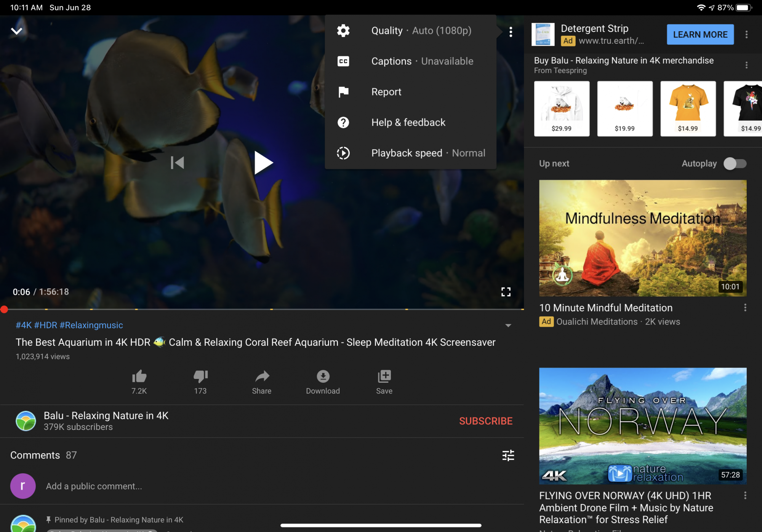Viewport: 762px width, 532px height.
Task: Open options for Flying Over Norway video
Action: (x=745, y=495)
